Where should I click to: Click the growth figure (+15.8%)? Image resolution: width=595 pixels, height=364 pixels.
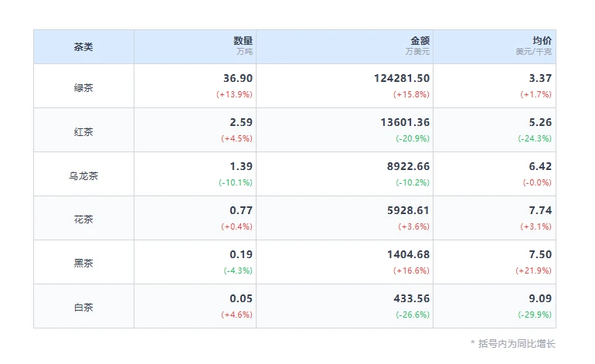(411, 94)
